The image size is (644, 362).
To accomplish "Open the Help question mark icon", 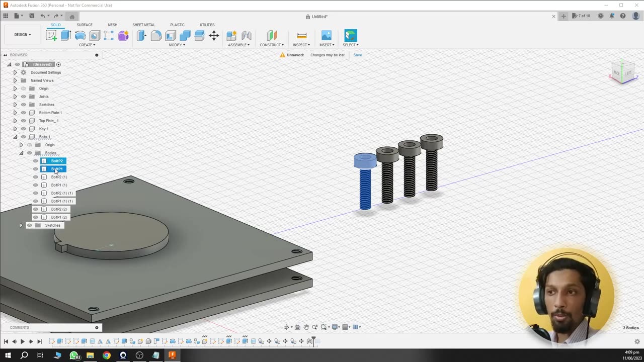I will (x=623, y=16).
